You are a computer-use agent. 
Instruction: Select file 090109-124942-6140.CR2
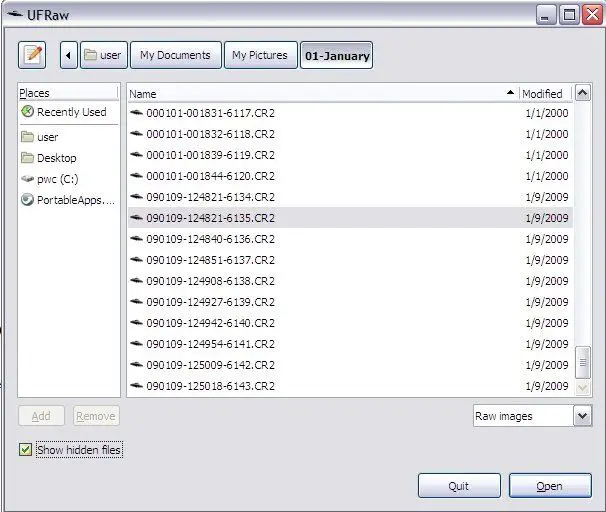pos(350,323)
